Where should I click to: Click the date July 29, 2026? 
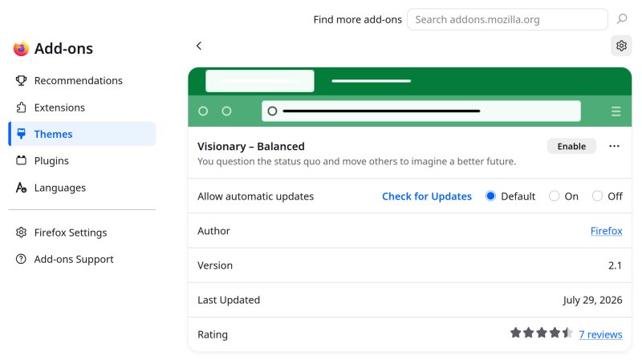point(592,300)
